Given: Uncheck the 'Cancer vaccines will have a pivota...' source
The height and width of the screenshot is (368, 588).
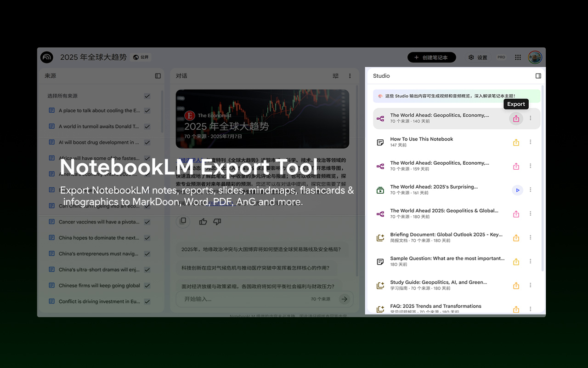Looking at the screenshot, I should click(x=147, y=222).
